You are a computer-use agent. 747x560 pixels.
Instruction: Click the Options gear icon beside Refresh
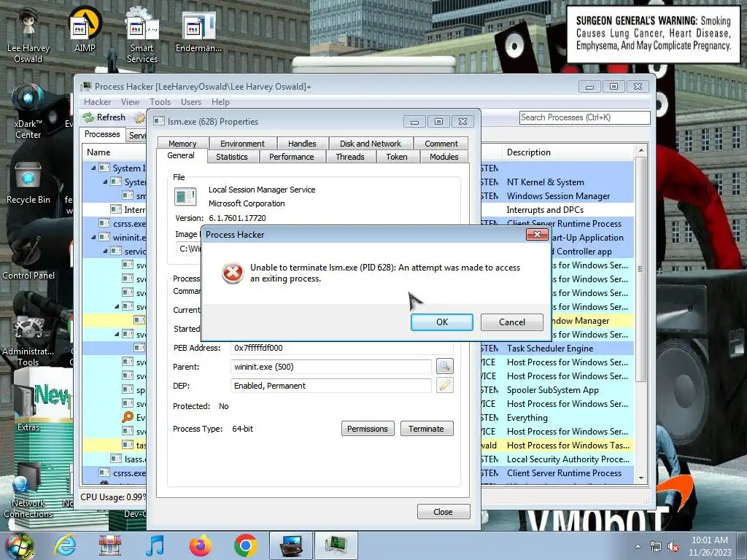coord(139,117)
